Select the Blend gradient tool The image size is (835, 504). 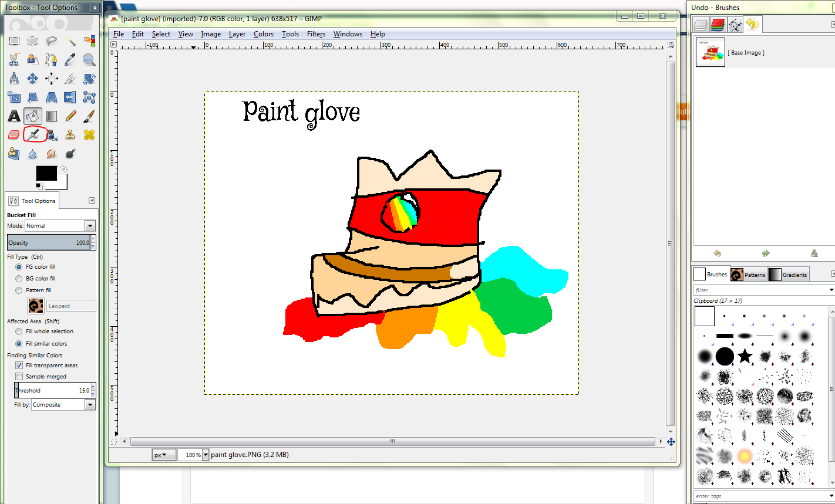52,116
